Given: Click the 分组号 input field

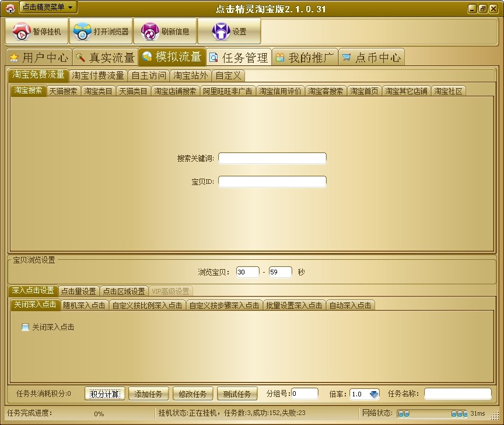Looking at the screenshot, I should point(304,393).
